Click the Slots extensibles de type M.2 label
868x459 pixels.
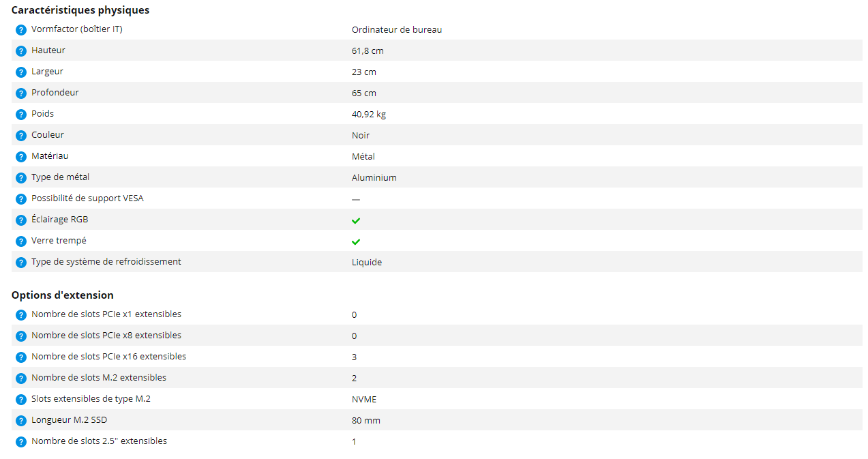point(91,398)
